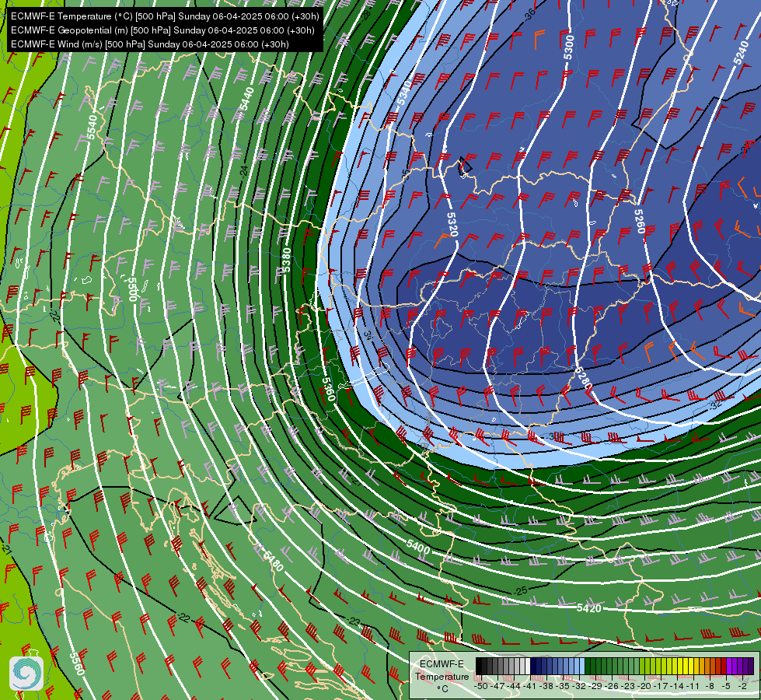The width and height of the screenshot is (761, 700).
Task: Click the swirl logo icon
Action: click(26, 674)
